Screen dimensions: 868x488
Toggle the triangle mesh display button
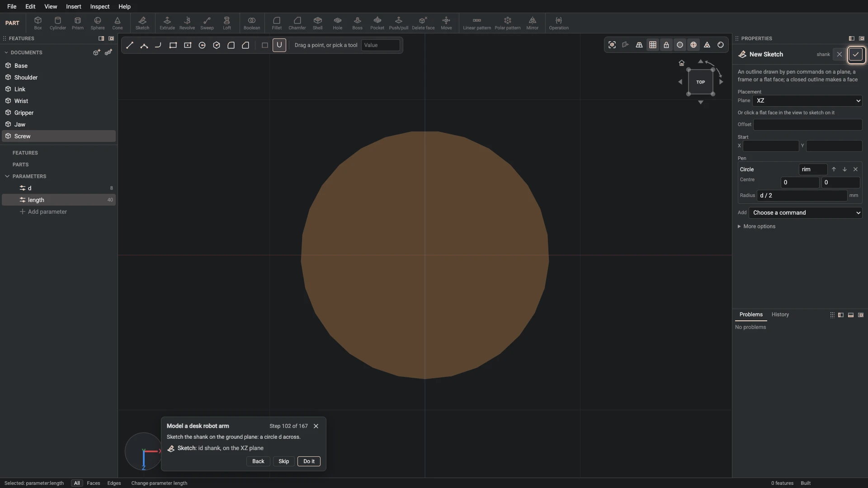[x=707, y=45]
